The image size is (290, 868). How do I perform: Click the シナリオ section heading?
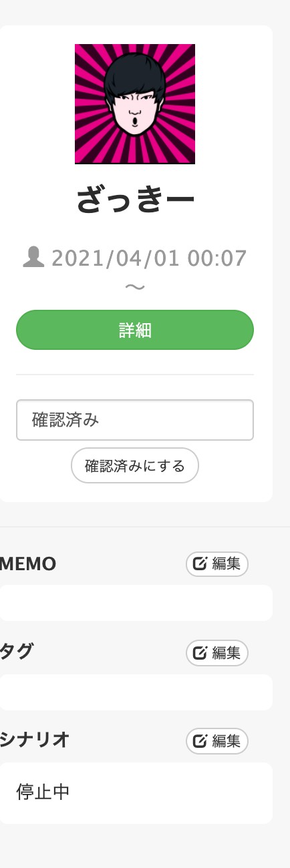pos(35,740)
